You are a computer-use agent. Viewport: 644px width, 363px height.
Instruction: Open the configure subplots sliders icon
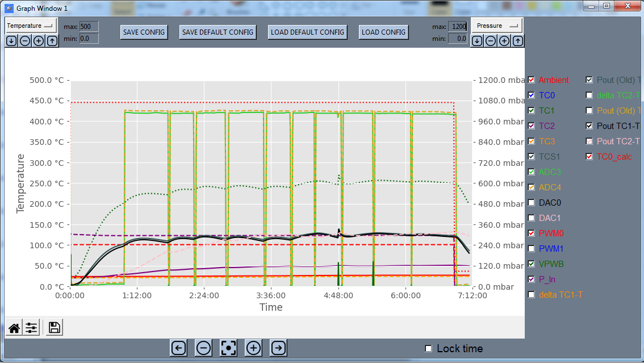(31, 328)
